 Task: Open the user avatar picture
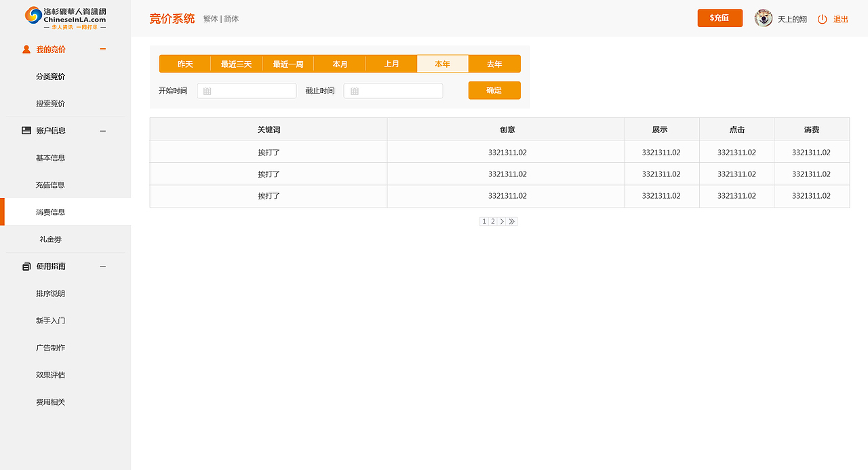764,18
